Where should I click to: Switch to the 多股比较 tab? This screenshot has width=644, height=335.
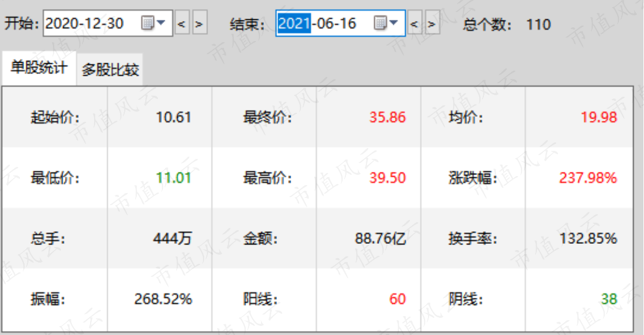click(x=110, y=70)
